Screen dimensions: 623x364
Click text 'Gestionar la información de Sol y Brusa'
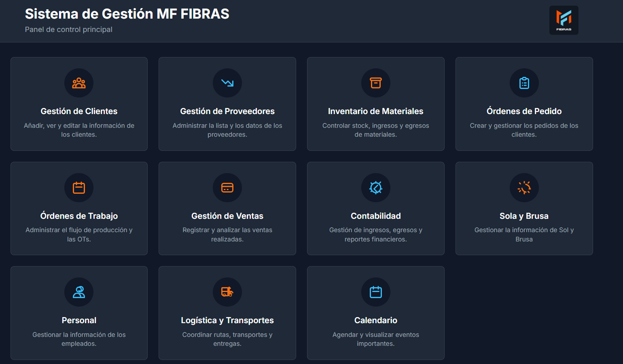pos(524,235)
